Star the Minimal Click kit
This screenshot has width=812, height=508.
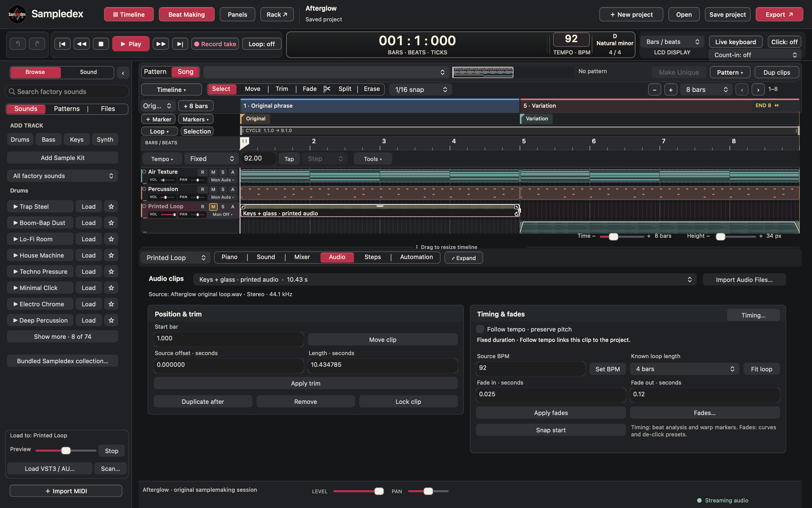(111, 288)
